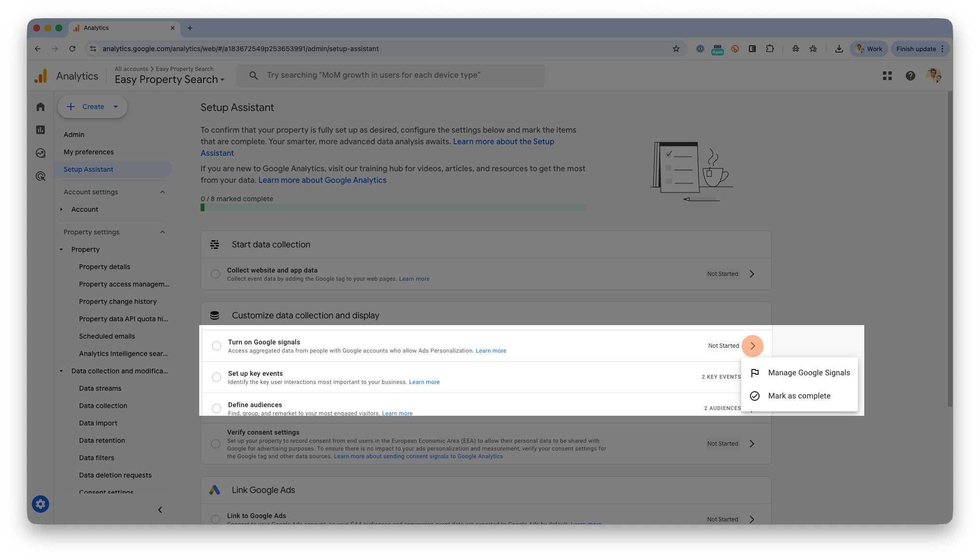980x560 pixels.
Task: Click the blue Admin gear icon
Action: click(x=41, y=504)
